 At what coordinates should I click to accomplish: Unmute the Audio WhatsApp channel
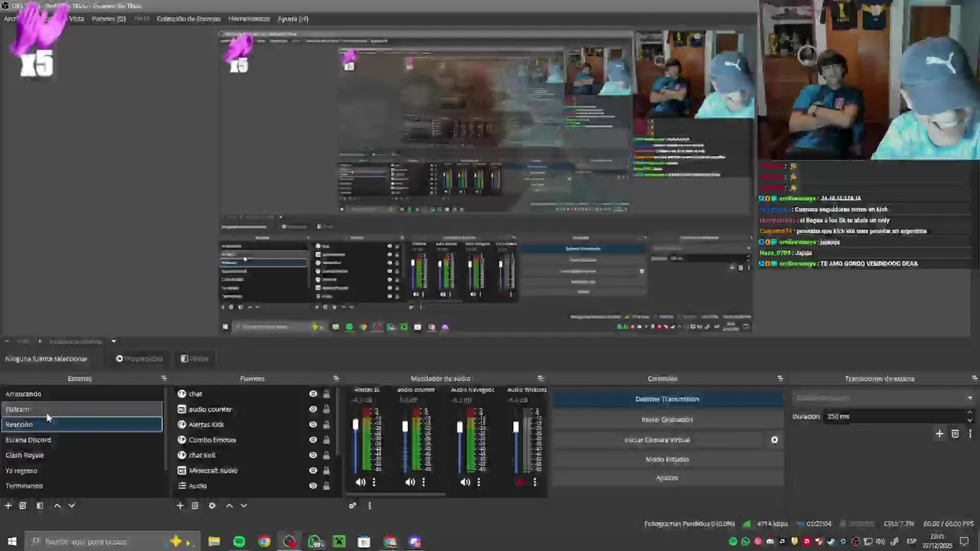click(x=521, y=482)
